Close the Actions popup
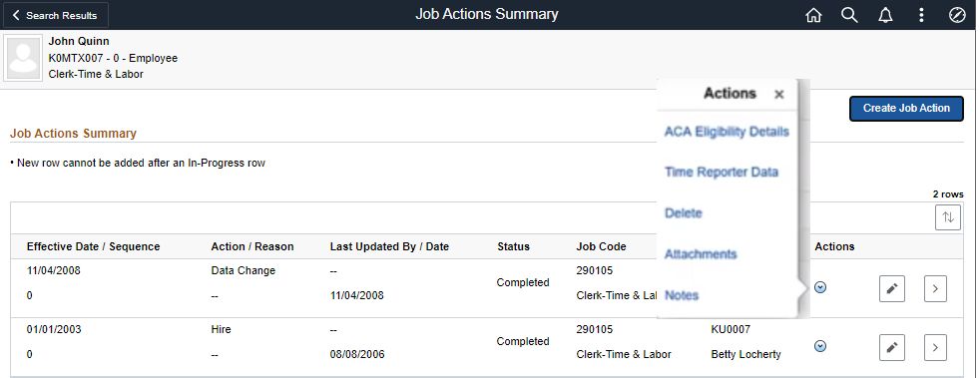Screen dimensions: 980x378 coord(778,95)
